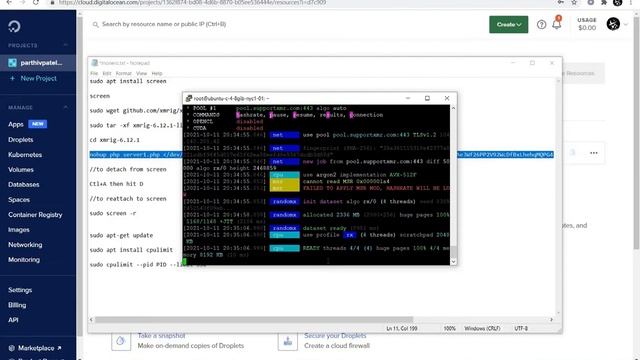The height and width of the screenshot is (360, 640).
Task: Click the Marketplace icon in the sidebar
Action: click(11, 348)
